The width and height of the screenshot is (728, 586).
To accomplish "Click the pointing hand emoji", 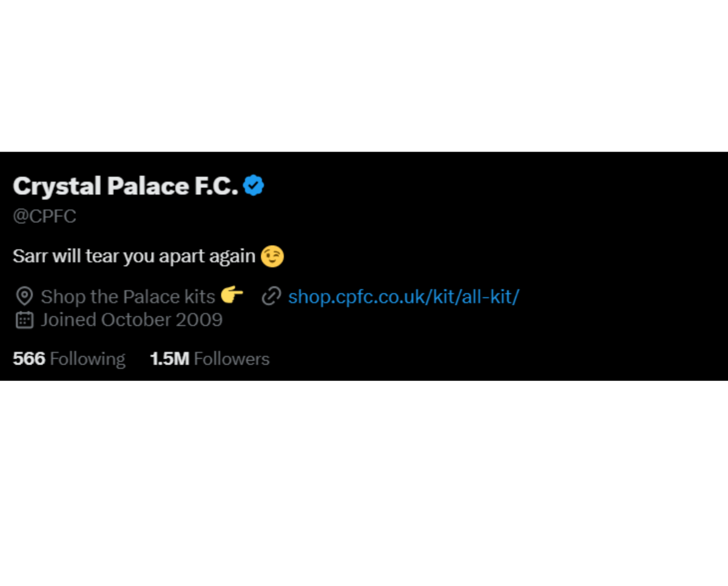I will (x=232, y=295).
